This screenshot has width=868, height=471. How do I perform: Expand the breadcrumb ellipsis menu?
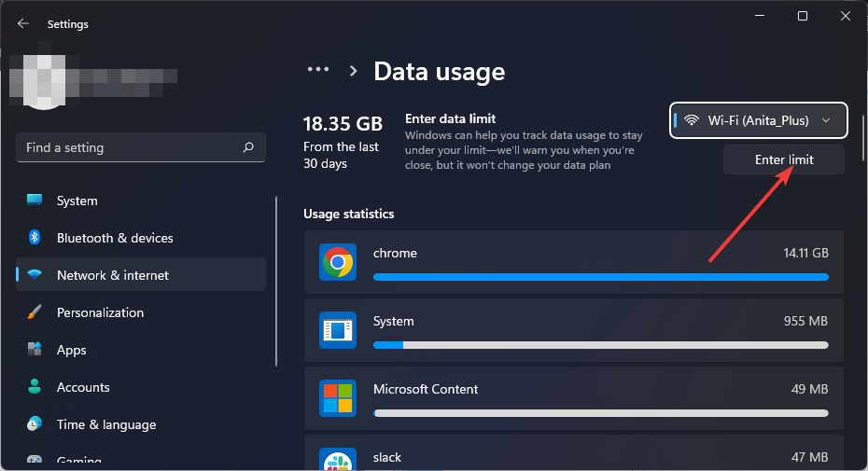point(318,71)
